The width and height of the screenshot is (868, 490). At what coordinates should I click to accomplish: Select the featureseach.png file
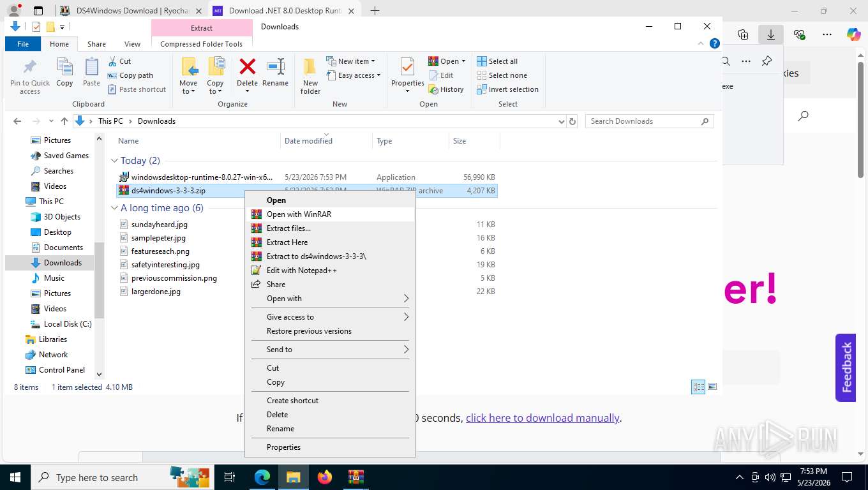160,251
